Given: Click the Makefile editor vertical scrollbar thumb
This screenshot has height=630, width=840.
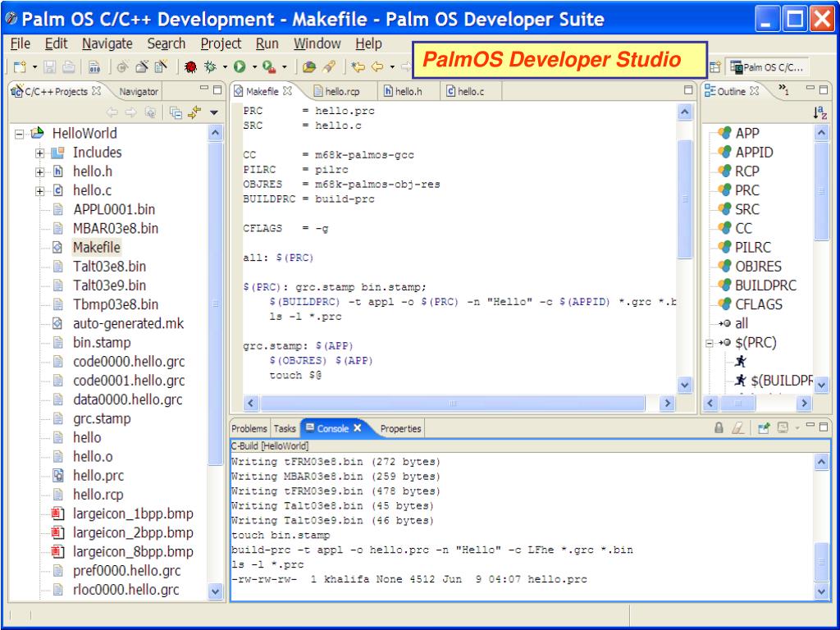Looking at the screenshot, I should [685, 199].
